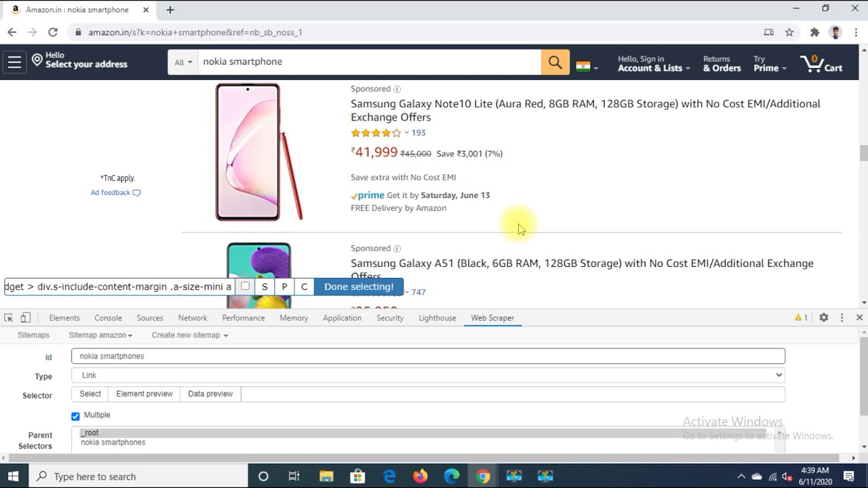Switch to the Elements tab
The image size is (868, 488).
64,318
